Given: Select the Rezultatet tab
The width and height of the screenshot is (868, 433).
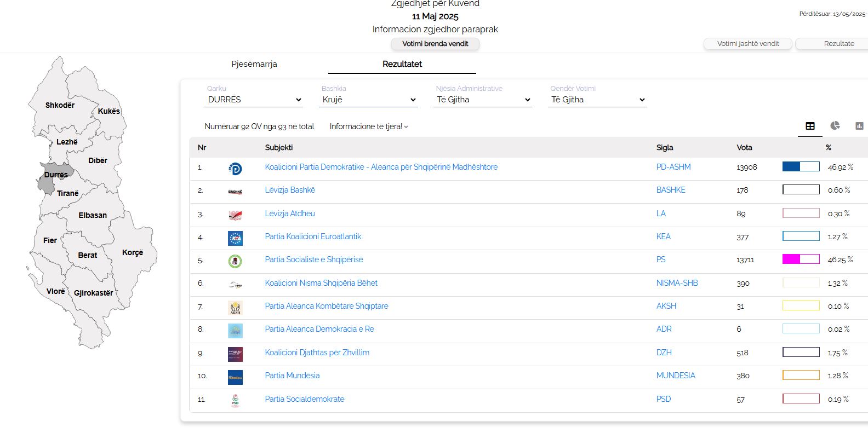Looking at the screenshot, I should pyautogui.click(x=402, y=64).
